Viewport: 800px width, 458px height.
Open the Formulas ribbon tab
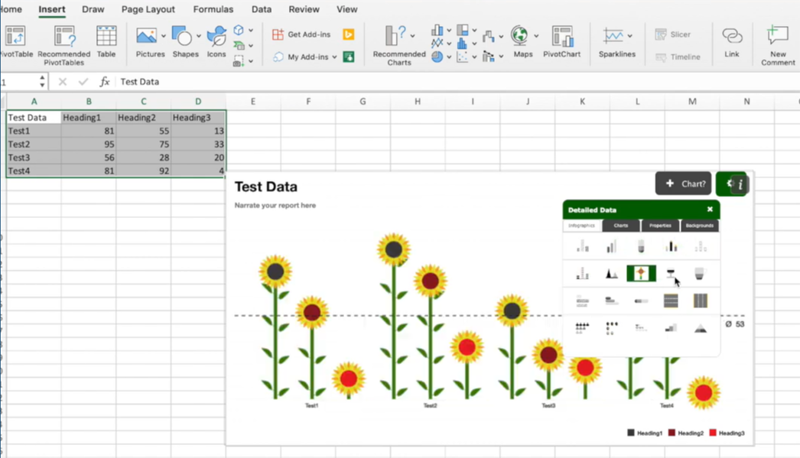[213, 9]
